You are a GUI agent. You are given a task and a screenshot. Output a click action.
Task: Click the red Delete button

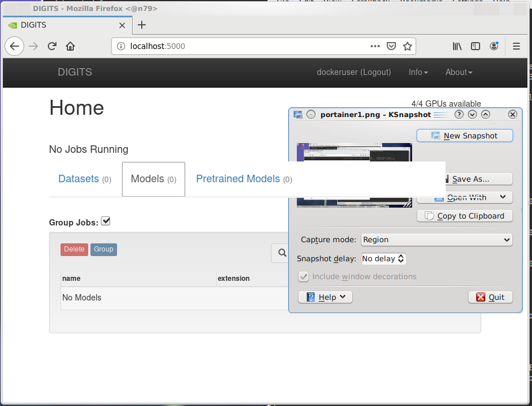coord(74,250)
